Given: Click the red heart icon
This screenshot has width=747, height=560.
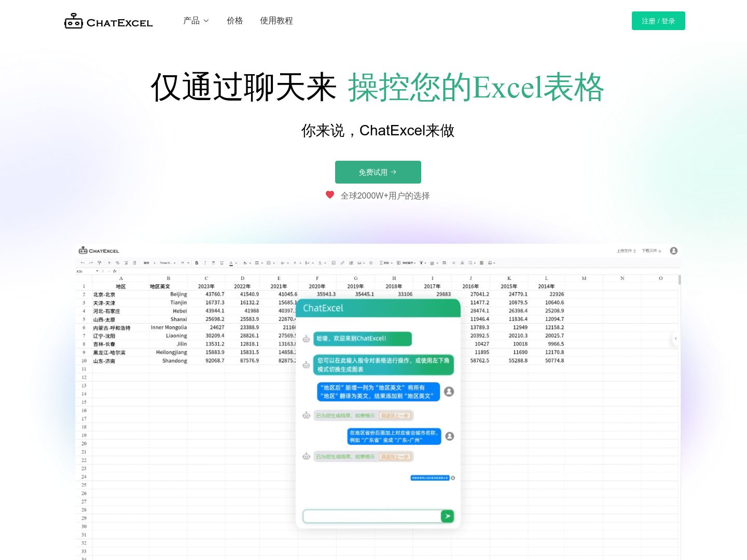Looking at the screenshot, I should point(330,195).
